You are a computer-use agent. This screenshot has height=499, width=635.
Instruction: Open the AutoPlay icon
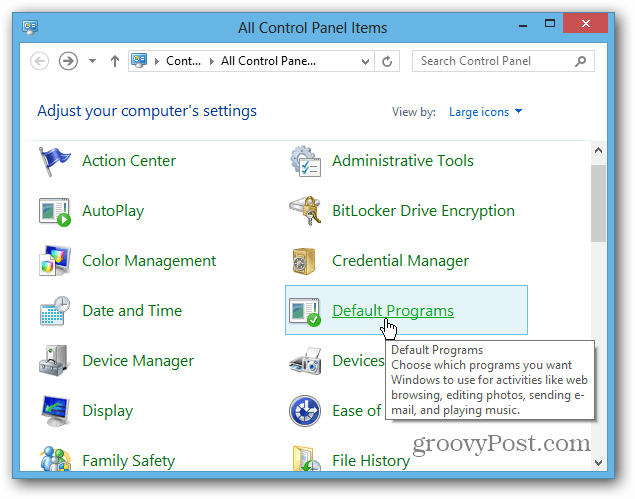[55, 211]
